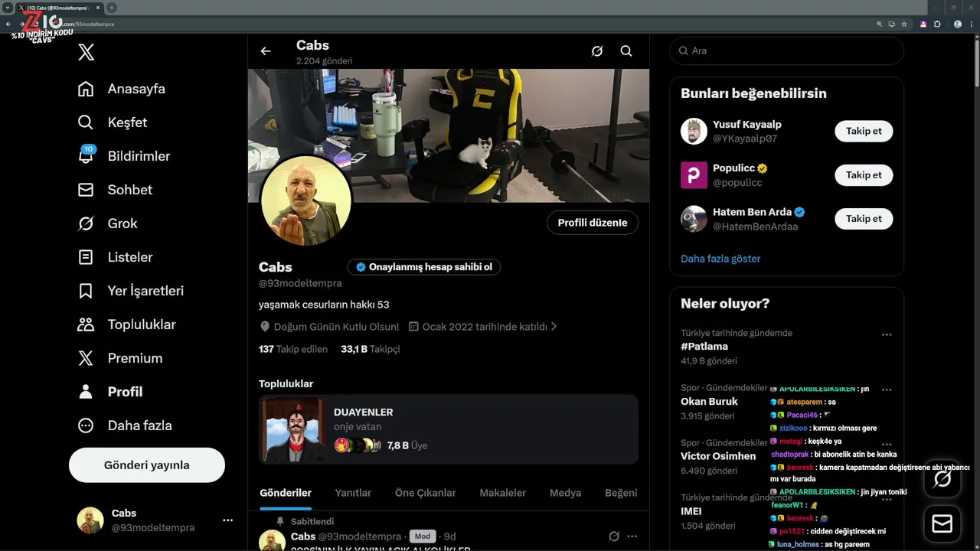The height and width of the screenshot is (551, 980).
Task: Open Profil in sidebar
Action: 110,392
